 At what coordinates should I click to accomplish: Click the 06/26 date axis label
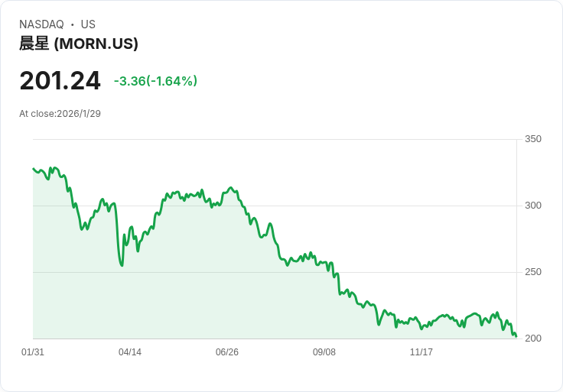click(x=227, y=352)
